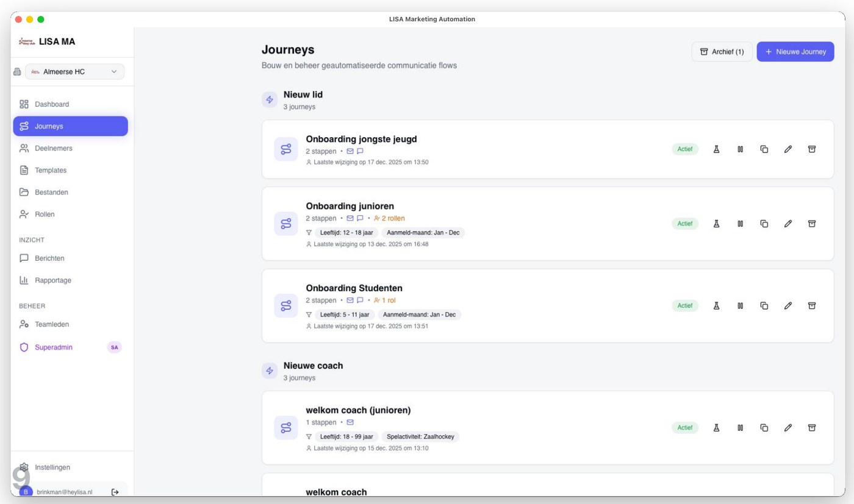This screenshot has height=504, width=854.
Task: Open the Onboarding junioren journey title
Action: 350,206
